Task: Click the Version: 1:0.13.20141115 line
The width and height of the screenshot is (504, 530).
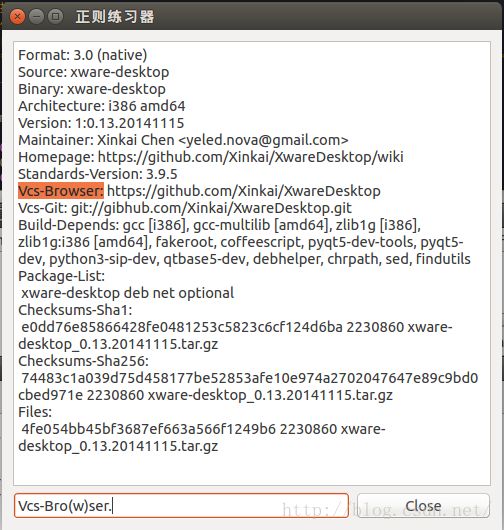Action: coord(101,123)
